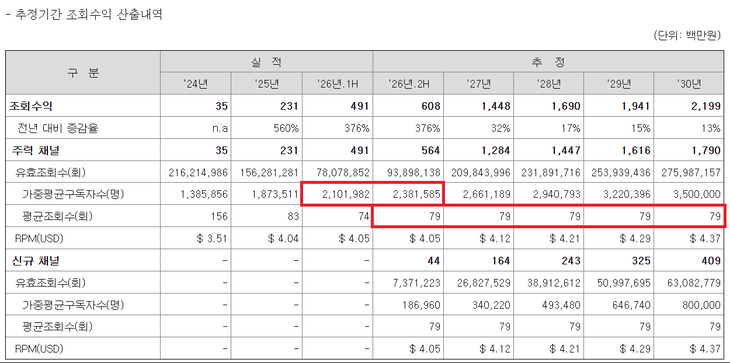The height and width of the screenshot is (363, 730).
Task: Click the 'n.a' growth rate cell
Action: (x=219, y=128)
